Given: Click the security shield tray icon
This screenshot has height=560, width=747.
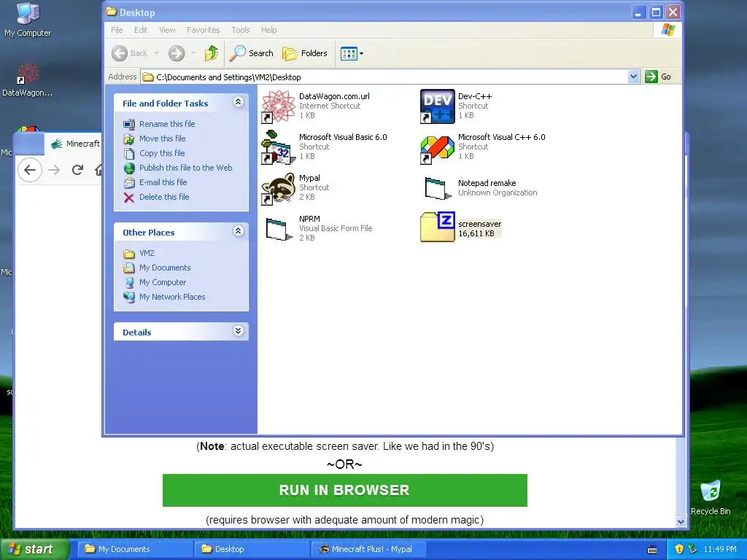Looking at the screenshot, I should (x=679, y=549).
